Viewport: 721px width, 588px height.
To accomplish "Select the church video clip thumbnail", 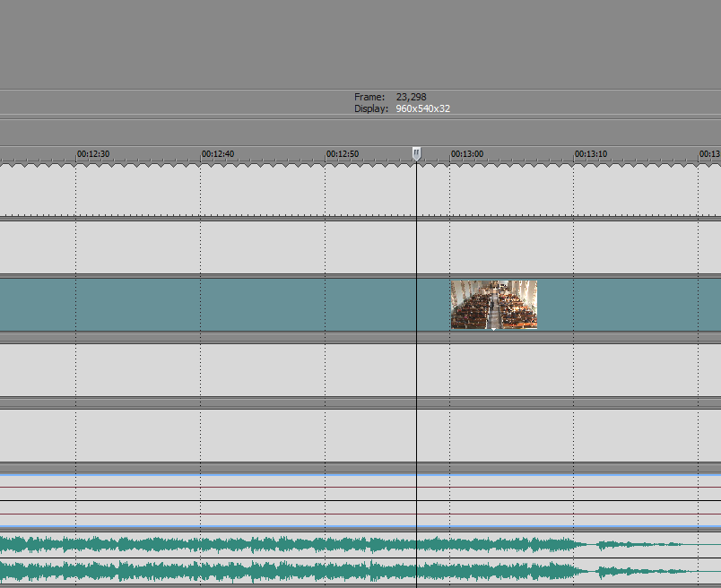I will (x=494, y=305).
